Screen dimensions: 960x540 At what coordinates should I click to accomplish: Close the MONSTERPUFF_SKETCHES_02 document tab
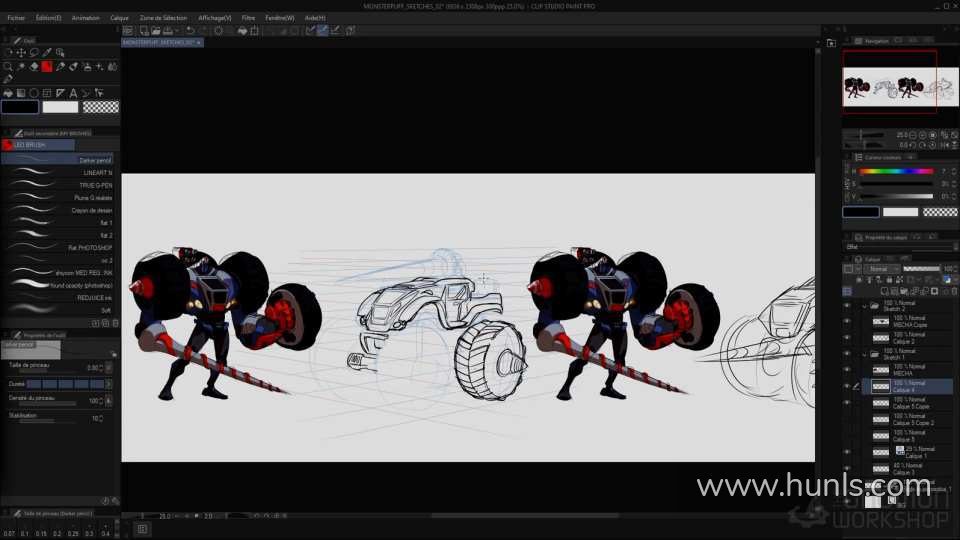(198, 43)
